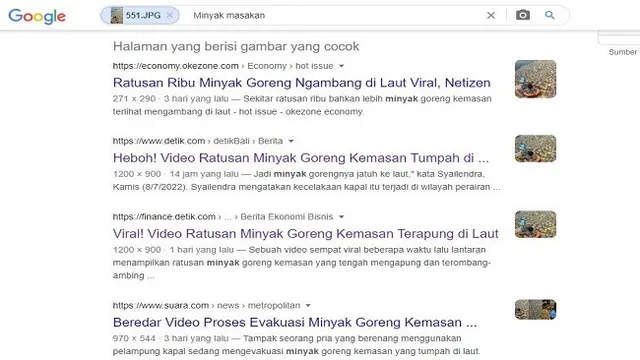Submit search with magnifying glass icon
Image resolution: width=640 pixels, height=360 pixels.
[550, 15]
